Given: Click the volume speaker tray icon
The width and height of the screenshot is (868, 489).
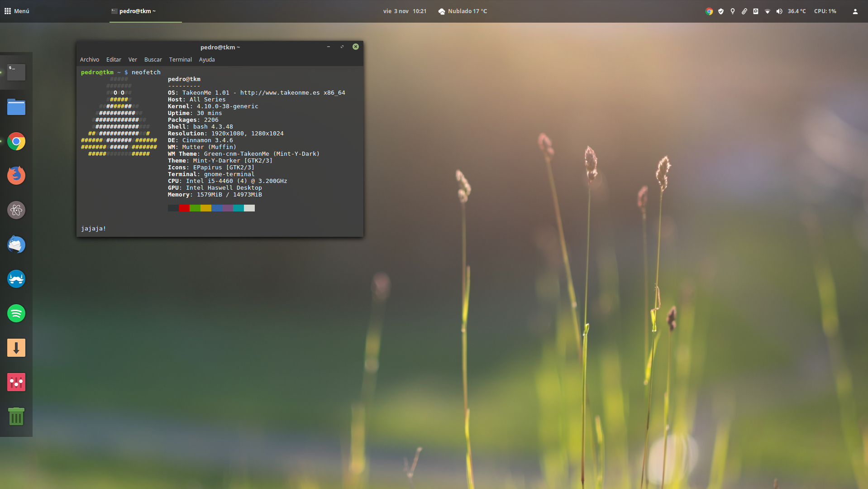Looking at the screenshot, I should pos(779,11).
